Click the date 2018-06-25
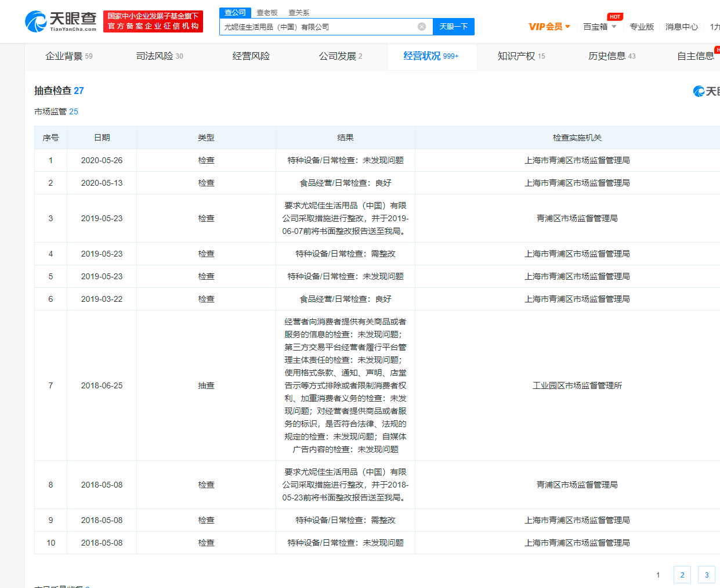720x588 pixels. (102, 385)
